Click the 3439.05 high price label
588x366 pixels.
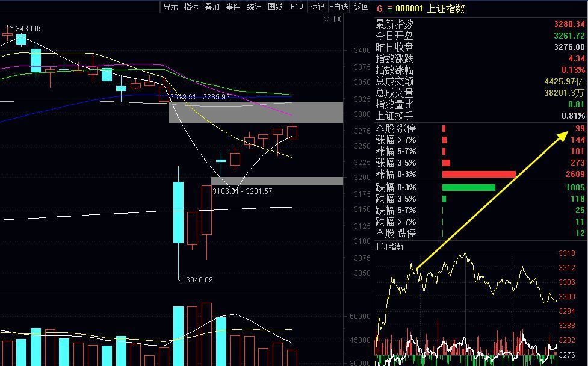[x=28, y=28]
